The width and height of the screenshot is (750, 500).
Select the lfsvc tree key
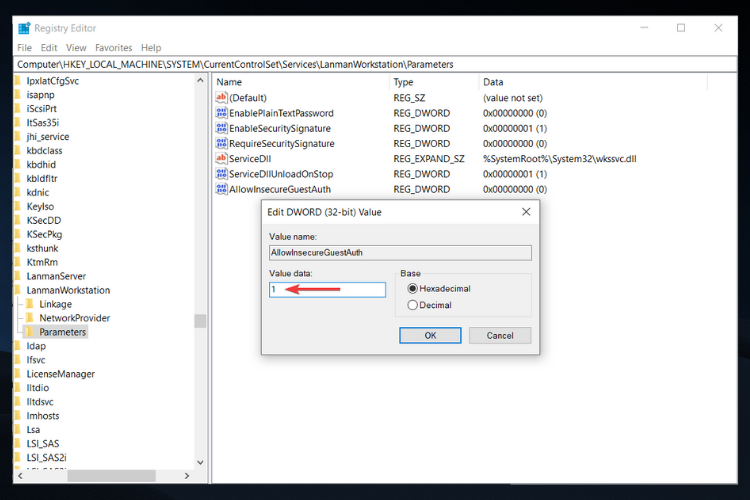click(36, 360)
